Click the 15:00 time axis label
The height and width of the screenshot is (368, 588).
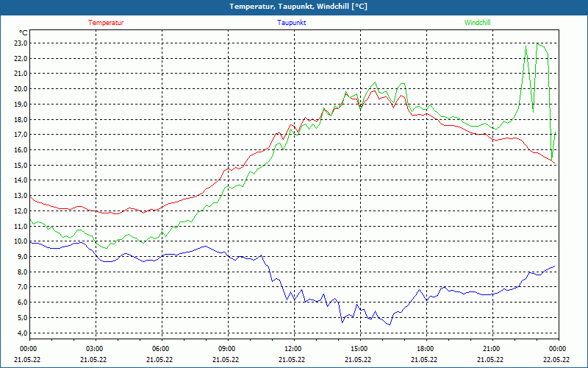[359, 349]
